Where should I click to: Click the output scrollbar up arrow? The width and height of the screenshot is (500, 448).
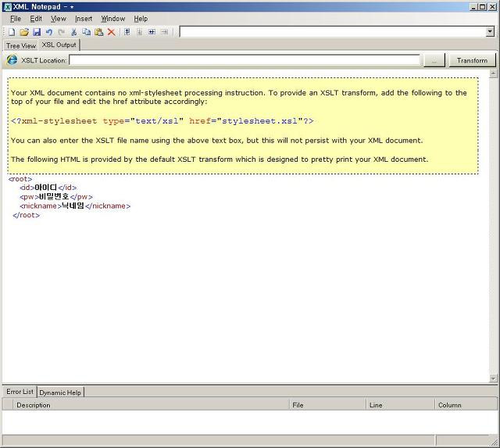493,74
